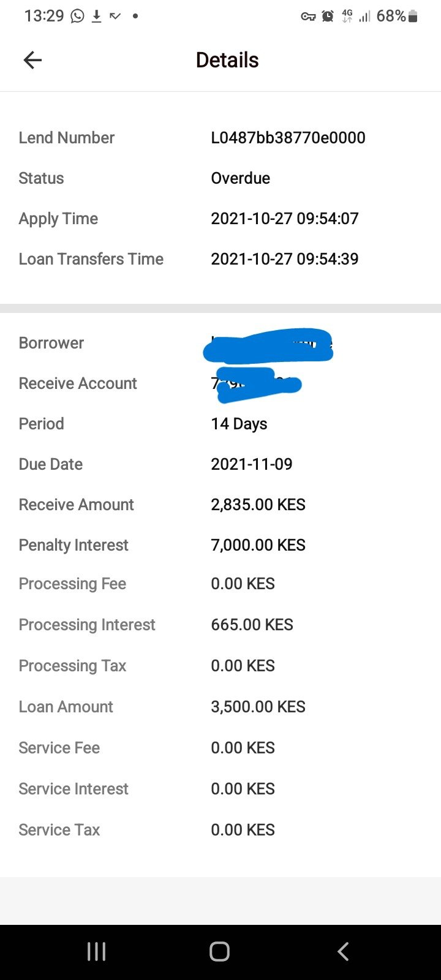The image size is (441, 980).
Task: Tap the 3,500.00 KES loan amount
Action: point(258,707)
